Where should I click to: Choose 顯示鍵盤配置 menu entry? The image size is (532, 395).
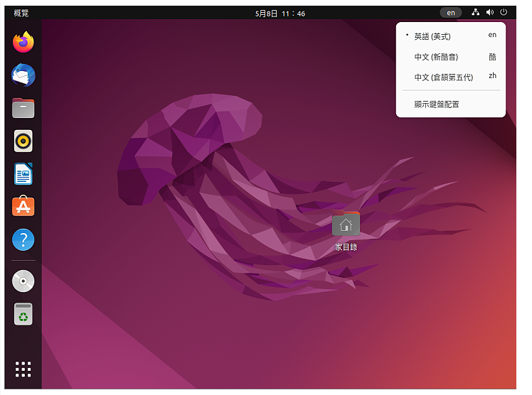coord(451,104)
